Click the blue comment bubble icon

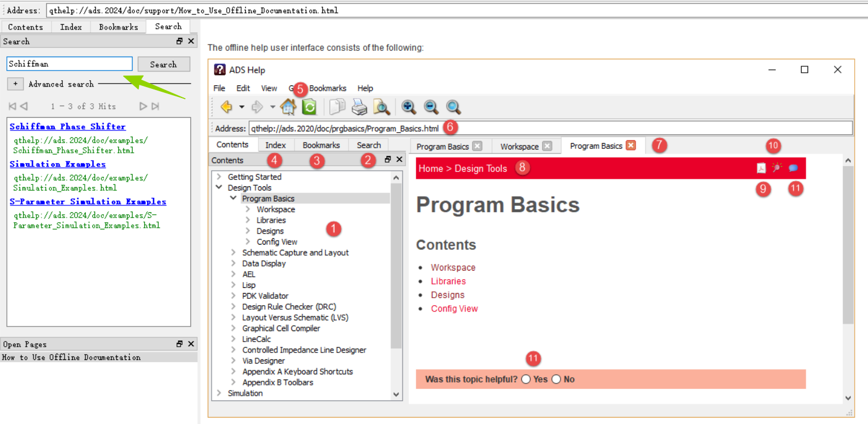tap(794, 168)
